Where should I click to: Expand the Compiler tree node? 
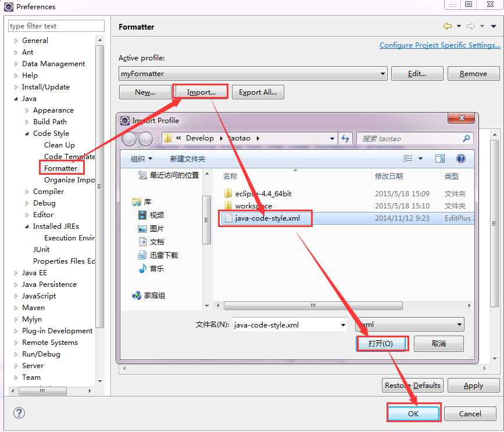[x=27, y=192]
